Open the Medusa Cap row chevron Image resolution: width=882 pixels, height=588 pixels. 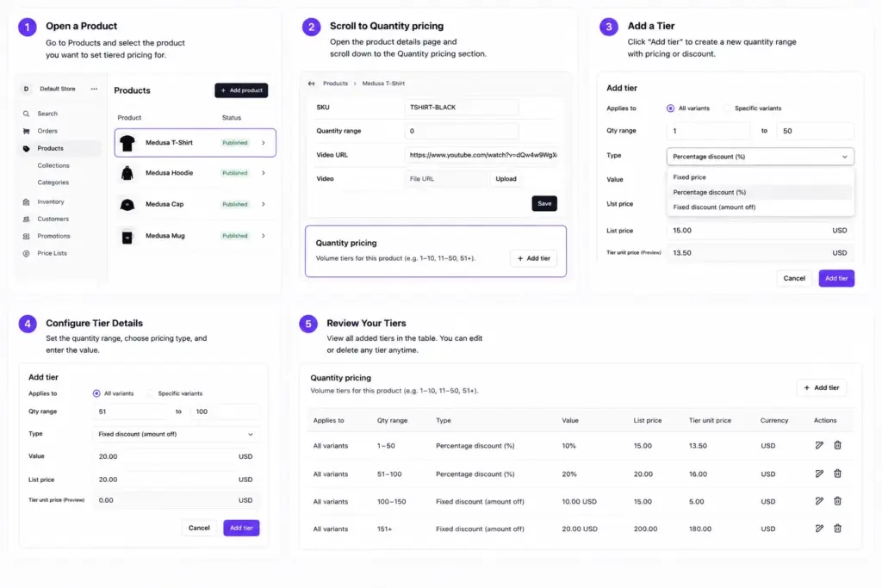[x=264, y=204]
